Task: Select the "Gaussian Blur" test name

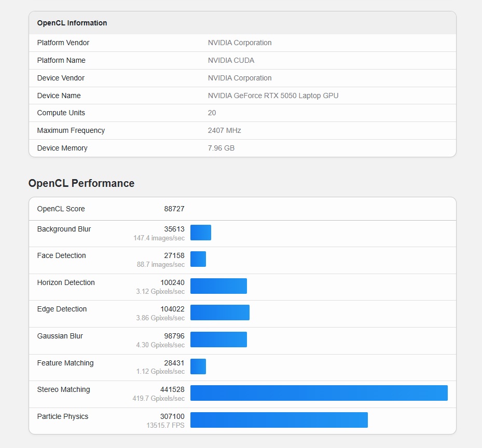Action: click(x=60, y=336)
